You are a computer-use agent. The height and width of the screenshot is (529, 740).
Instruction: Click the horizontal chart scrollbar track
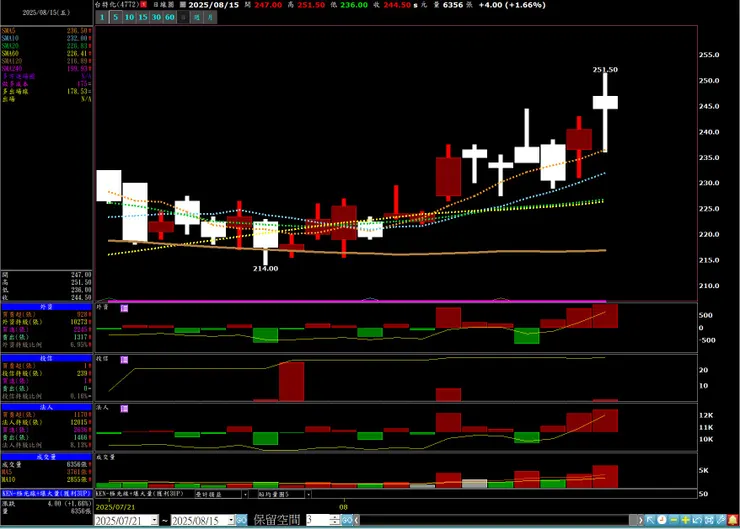click(x=495, y=520)
